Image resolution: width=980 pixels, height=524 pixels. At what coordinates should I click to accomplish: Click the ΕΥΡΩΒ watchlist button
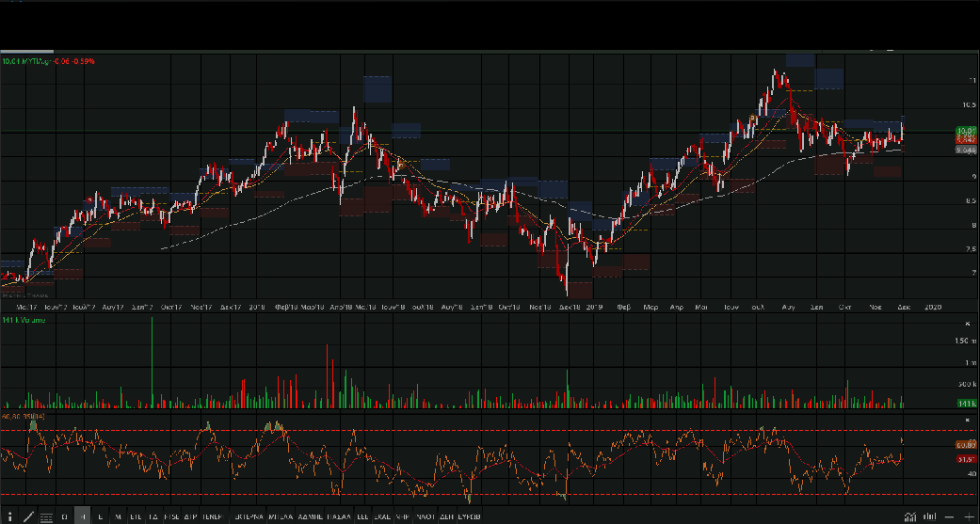[x=470, y=516]
